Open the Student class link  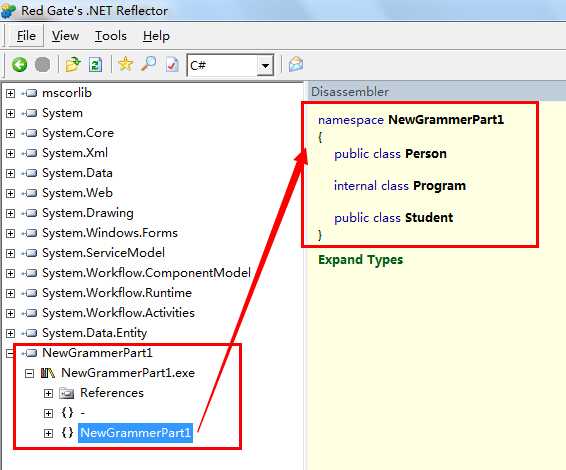[429, 218]
